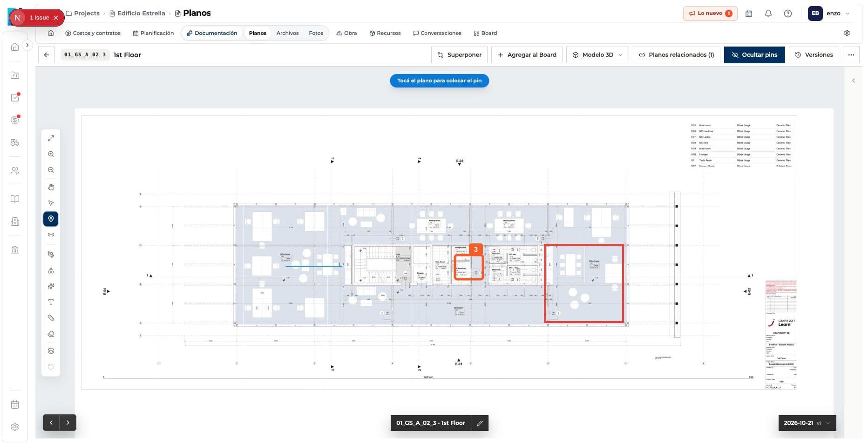
Task: Switch to the Fotos tab
Action: (x=316, y=33)
